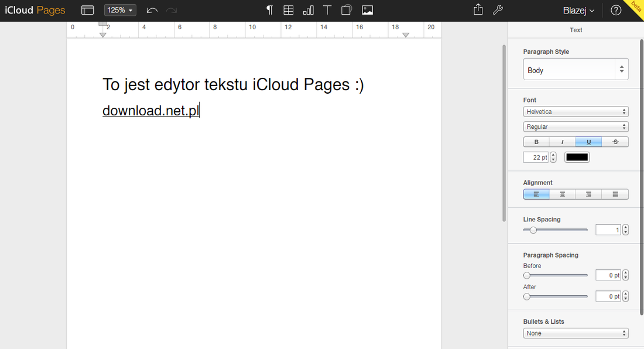
Task: Click the Before spacing stepper arrows
Action: 625,275
